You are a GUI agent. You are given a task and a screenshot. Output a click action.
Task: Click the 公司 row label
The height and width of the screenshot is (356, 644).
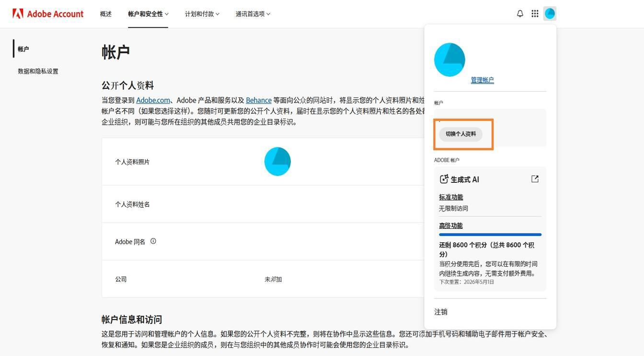[x=121, y=279]
